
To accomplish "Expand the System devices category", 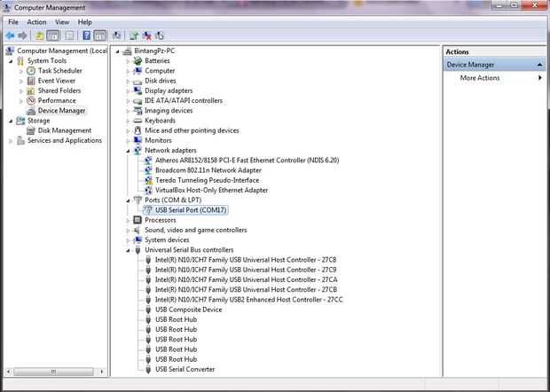I will pyautogui.click(x=128, y=240).
